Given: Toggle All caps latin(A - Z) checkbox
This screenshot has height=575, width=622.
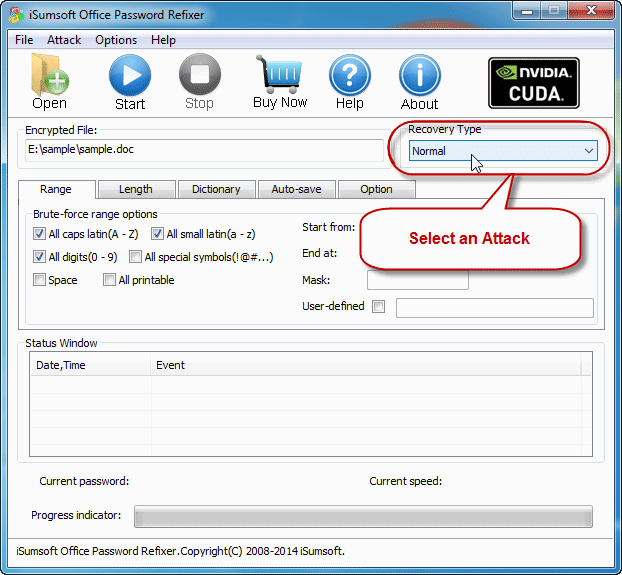Looking at the screenshot, I should click(39, 234).
